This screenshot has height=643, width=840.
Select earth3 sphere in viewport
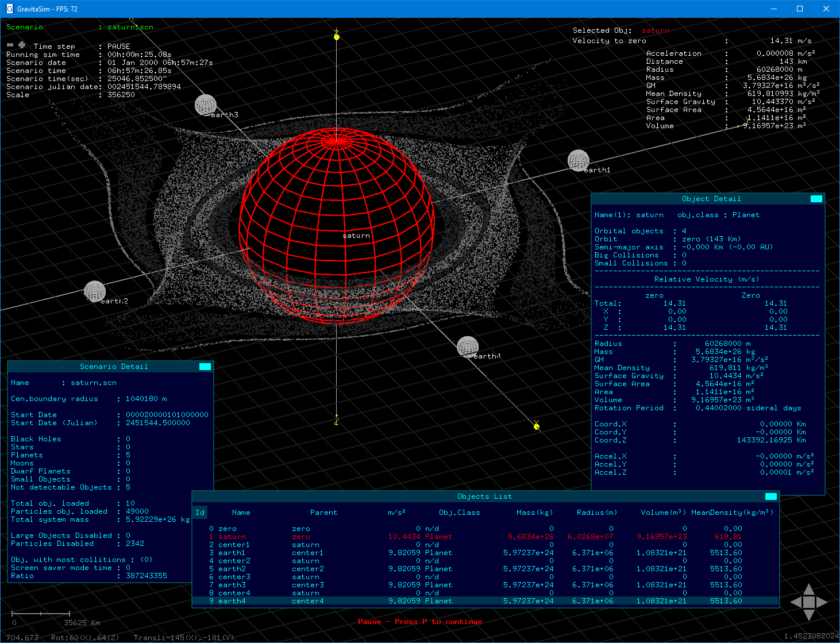206,105
